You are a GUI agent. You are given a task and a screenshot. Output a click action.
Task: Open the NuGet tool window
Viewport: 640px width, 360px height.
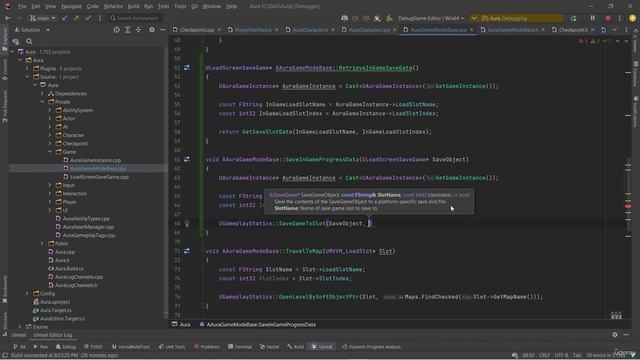pos(269,347)
